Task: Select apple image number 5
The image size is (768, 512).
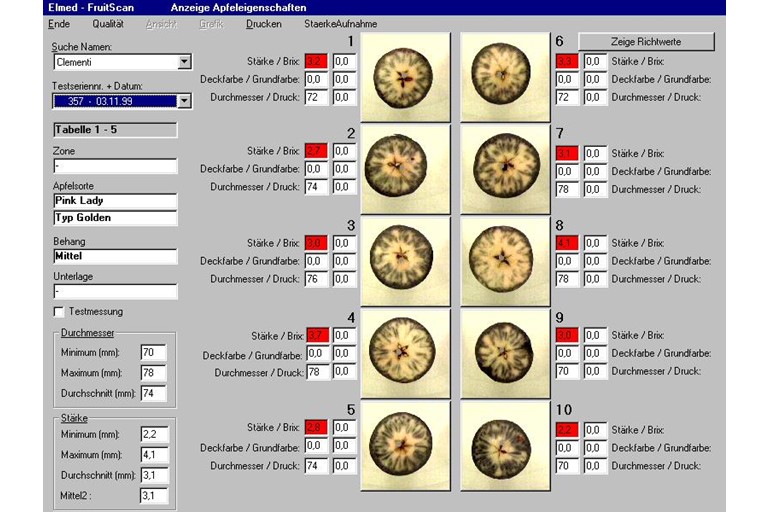Action: [406, 445]
